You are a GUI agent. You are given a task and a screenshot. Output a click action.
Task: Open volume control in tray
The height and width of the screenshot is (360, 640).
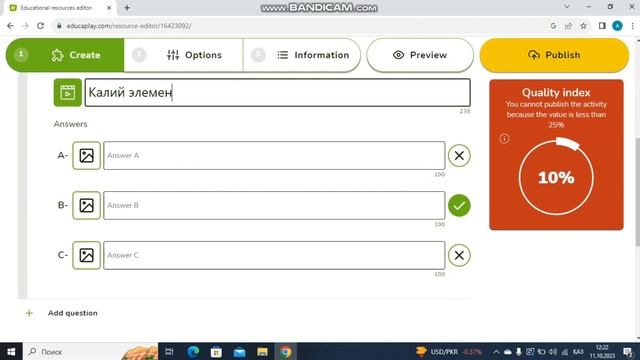(553, 351)
